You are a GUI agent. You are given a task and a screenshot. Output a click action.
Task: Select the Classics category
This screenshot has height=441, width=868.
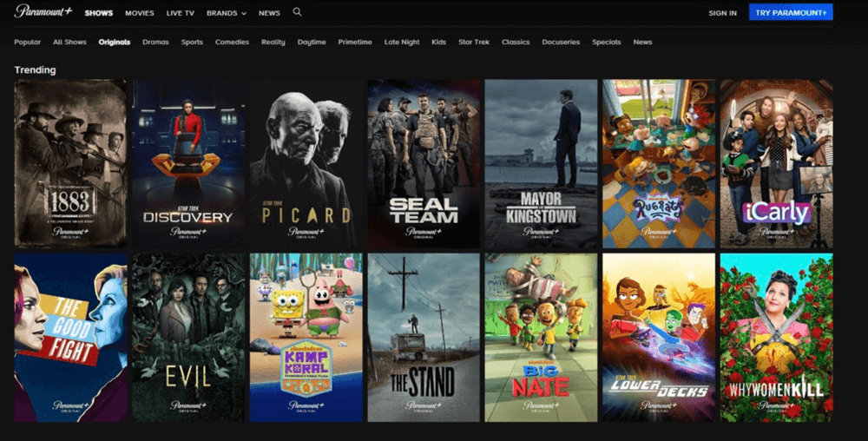pos(516,42)
